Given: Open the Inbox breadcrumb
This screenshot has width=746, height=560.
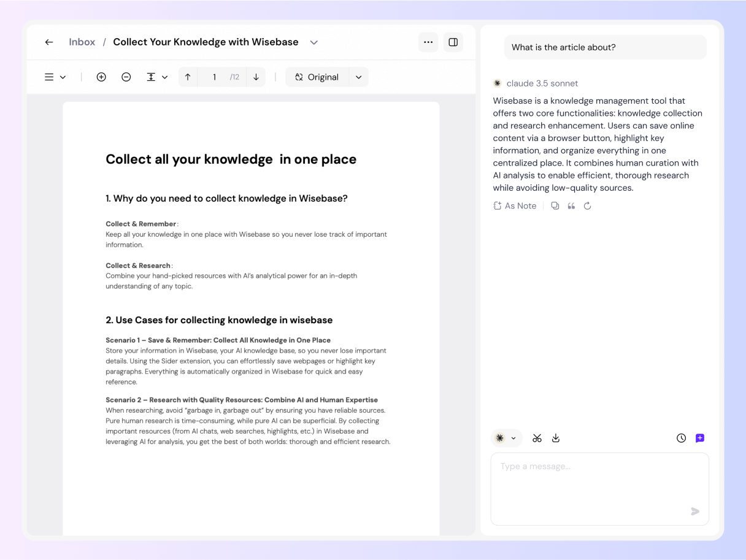Looking at the screenshot, I should coord(82,42).
